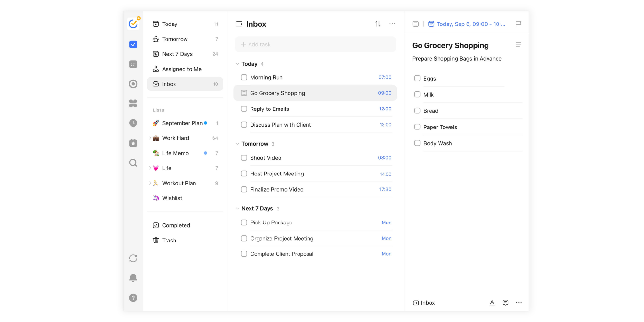This screenshot has width=644, height=322.
Task: Open the Focus (Pomodoro) target icon
Action: click(133, 84)
